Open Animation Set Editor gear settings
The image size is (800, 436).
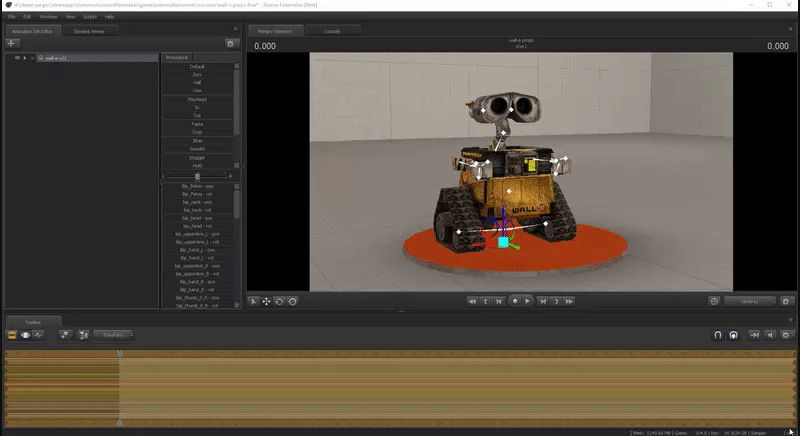(231, 44)
